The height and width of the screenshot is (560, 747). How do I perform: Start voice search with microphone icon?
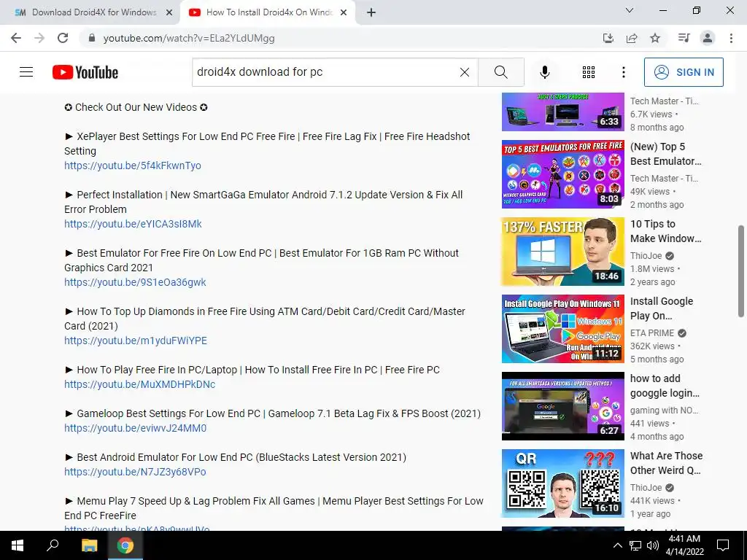point(545,72)
